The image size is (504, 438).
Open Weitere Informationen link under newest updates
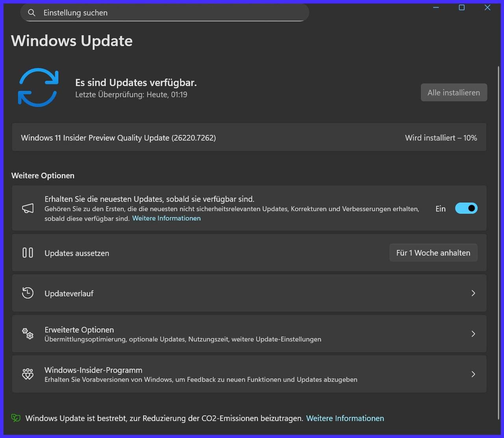tap(166, 218)
